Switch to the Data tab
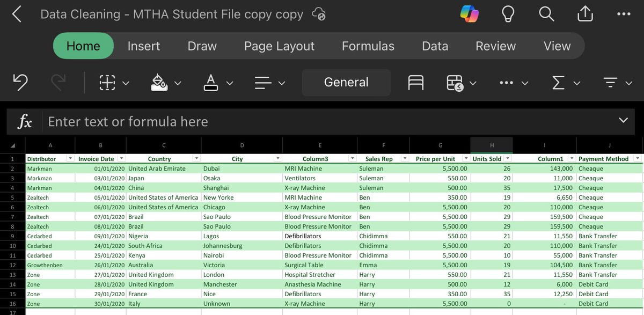644x315 pixels. click(x=435, y=46)
